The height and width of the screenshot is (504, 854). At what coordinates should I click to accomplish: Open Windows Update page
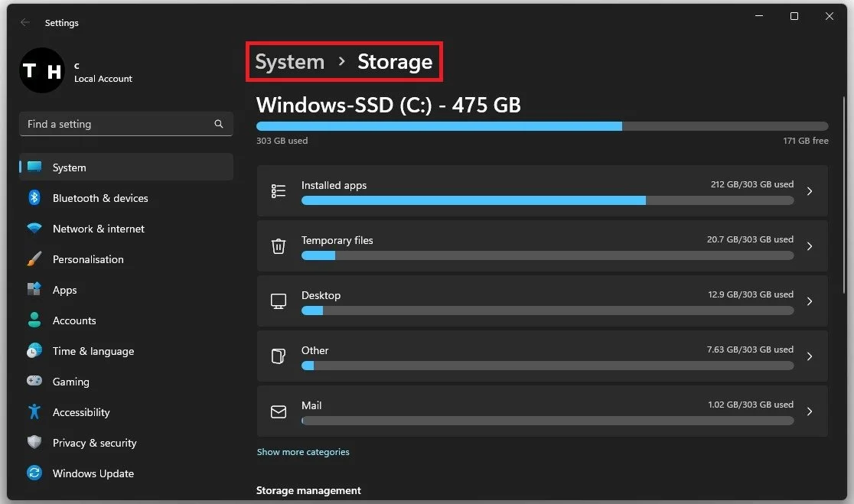(126, 473)
